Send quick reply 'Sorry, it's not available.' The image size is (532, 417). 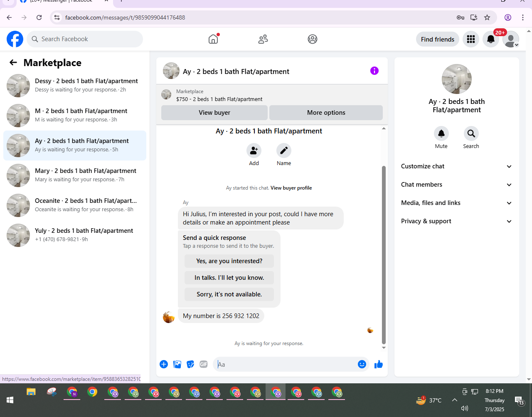click(x=229, y=294)
